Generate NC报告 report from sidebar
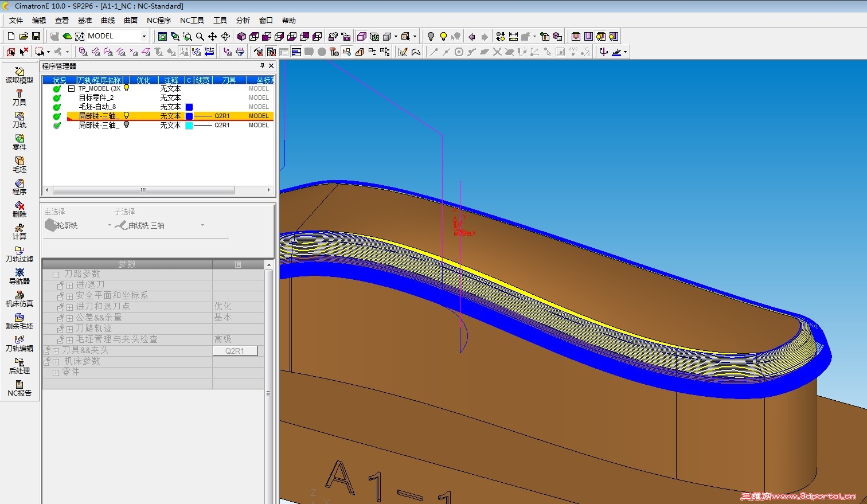This screenshot has height=504, width=867. [x=19, y=388]
